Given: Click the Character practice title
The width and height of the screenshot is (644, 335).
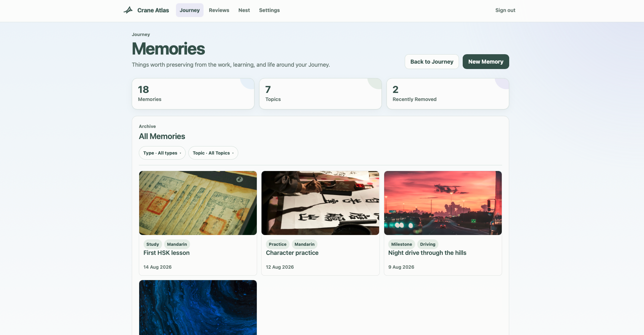Looking at the screenshot, I should [x=292, y=253].
